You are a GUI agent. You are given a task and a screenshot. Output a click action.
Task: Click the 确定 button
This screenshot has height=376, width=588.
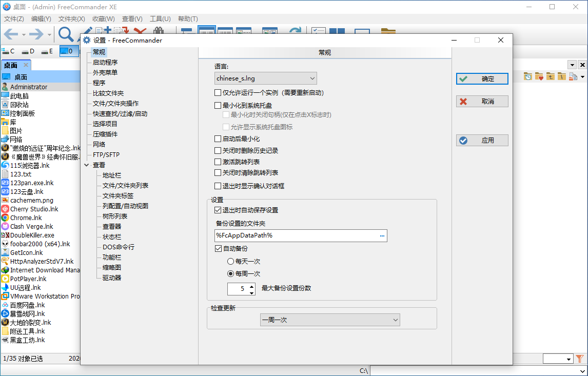(482, 78)
